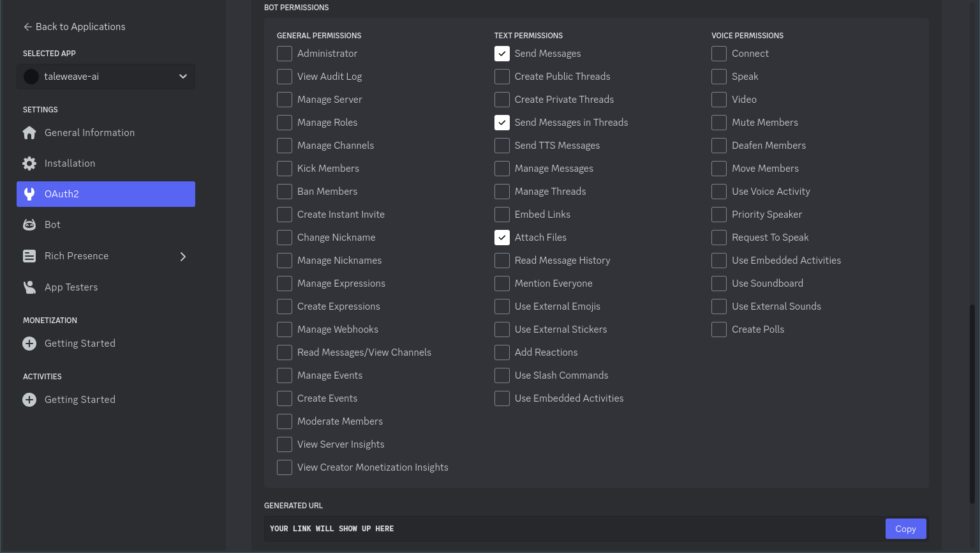Copy the generated URL
Screen dimensions: 980x553
coord(905,529)
